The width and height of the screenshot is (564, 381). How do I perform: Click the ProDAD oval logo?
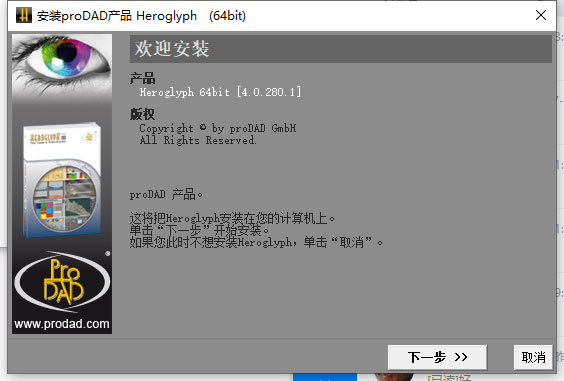pyautogui.click(x=62, y=282)
